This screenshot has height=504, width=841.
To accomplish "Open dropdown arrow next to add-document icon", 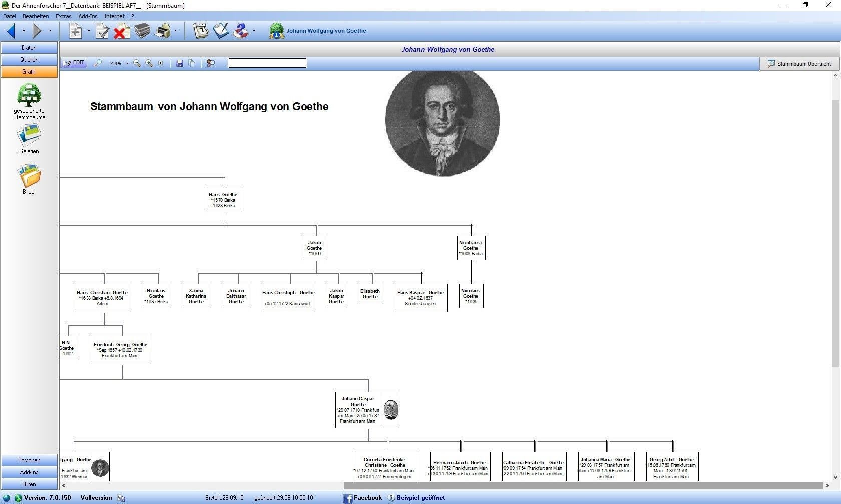I will pos(89,31).
